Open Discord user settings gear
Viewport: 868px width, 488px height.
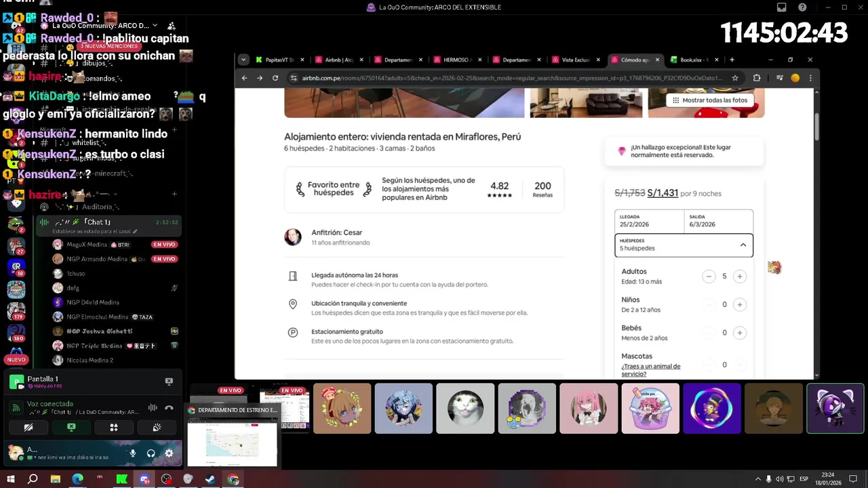pyautogui.click(x=169, y=453)
